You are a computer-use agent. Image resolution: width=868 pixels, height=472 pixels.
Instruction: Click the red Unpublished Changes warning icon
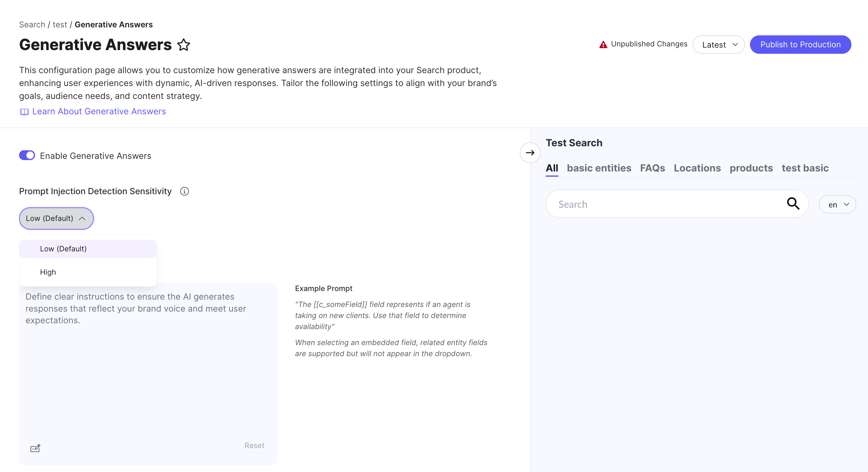(603, 45)
